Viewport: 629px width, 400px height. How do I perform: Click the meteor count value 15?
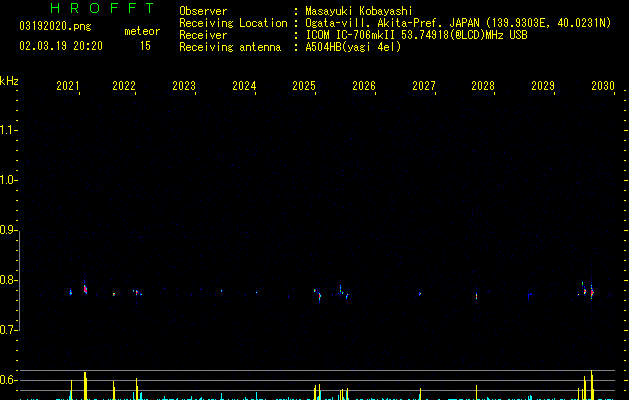pyautogui.click(x=145, y=46)
